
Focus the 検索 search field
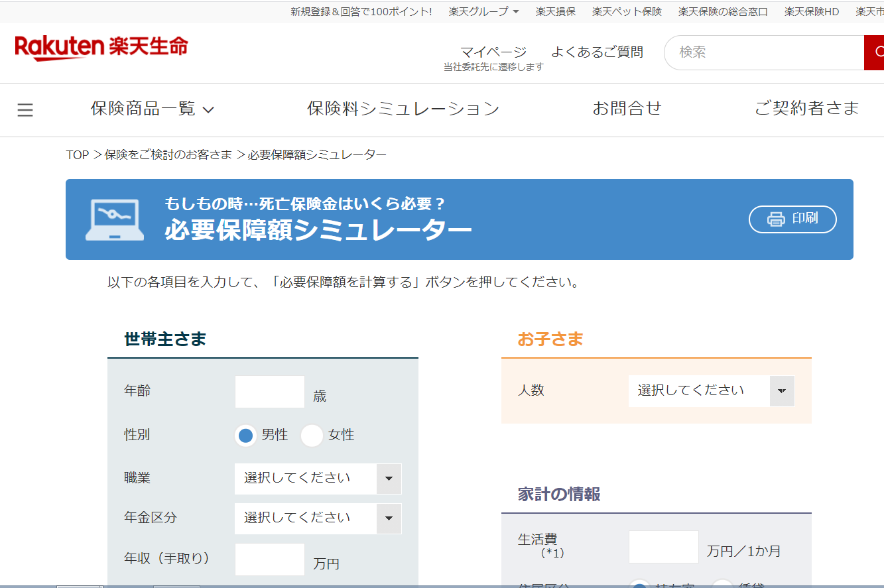pos(764,52)
